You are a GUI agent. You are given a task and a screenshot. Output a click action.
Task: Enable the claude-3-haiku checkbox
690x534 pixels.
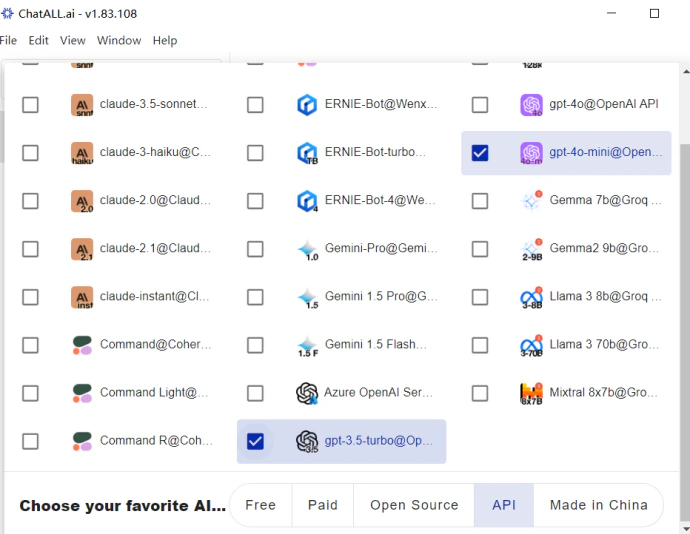30,153
